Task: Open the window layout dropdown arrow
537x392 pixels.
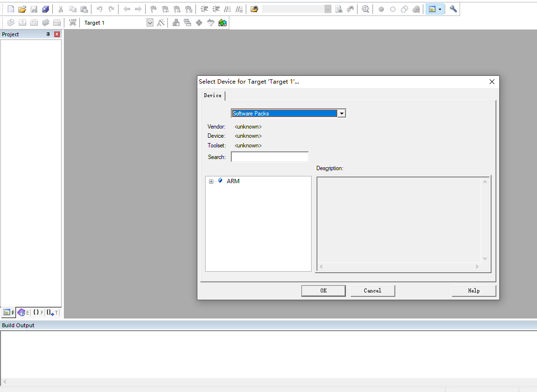Action: pos(440,9)
